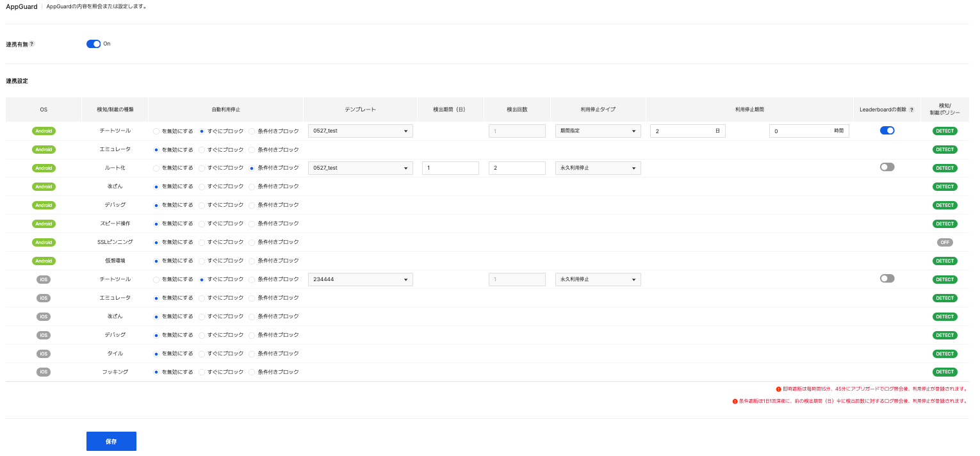This screenshot has height=456, width=980.
Task: Click the DETECT badge in the ルート化 row
Action: [x=945, y=168]
